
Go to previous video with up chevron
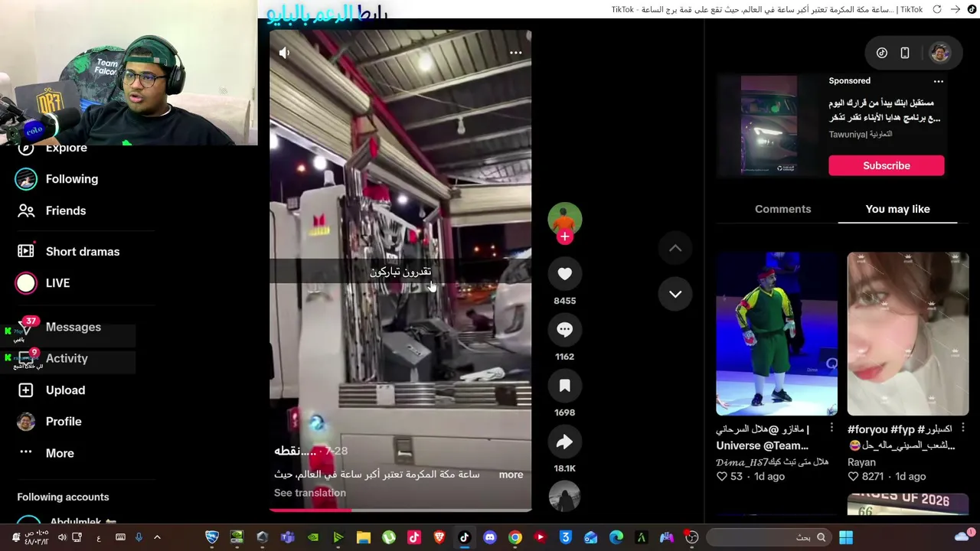pyautogui.click(x=675, y=248)
